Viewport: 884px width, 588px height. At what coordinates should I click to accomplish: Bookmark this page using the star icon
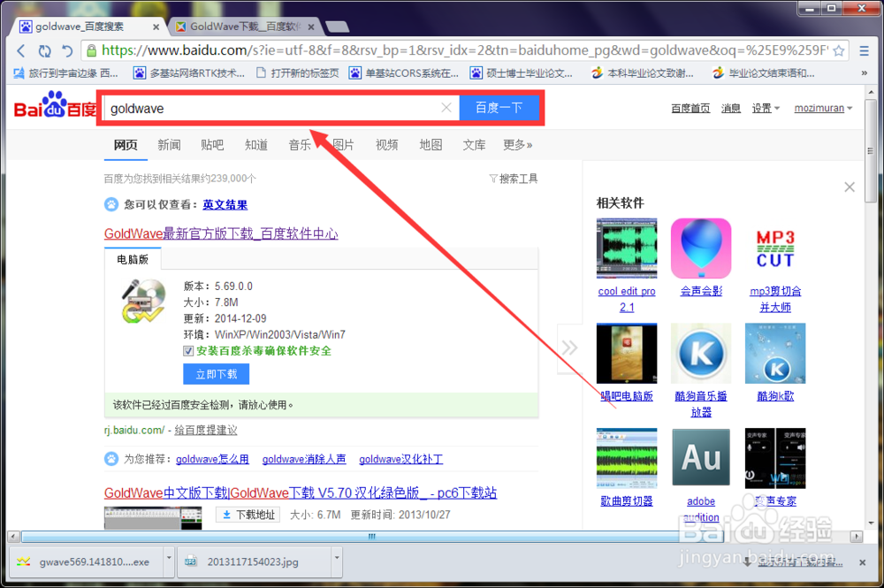coord(838,50)
